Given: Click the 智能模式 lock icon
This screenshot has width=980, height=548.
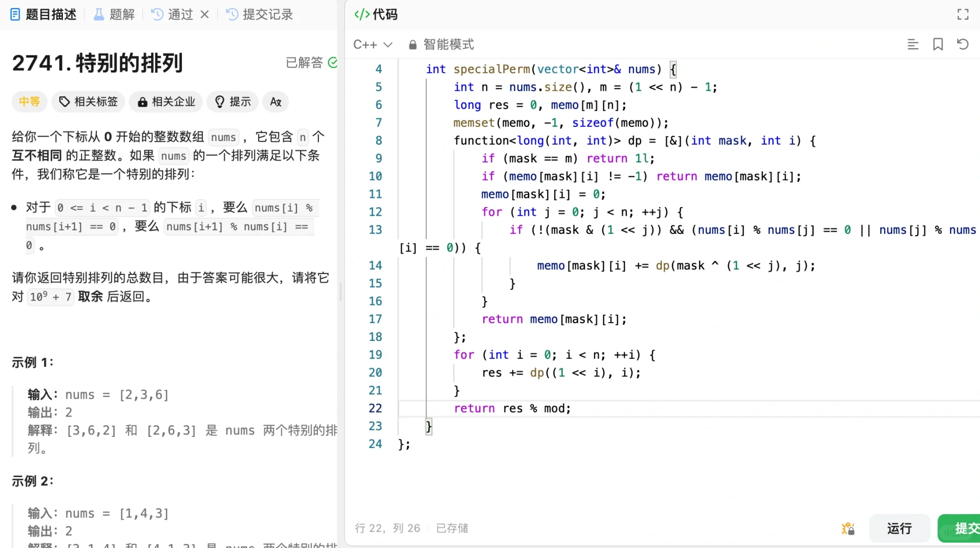Looking at the screenshot, I should click(x=413, y=45).
